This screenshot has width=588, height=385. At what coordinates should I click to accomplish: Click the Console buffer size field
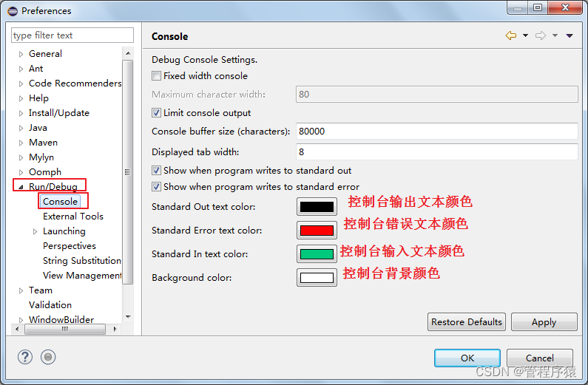click(437, 132)
